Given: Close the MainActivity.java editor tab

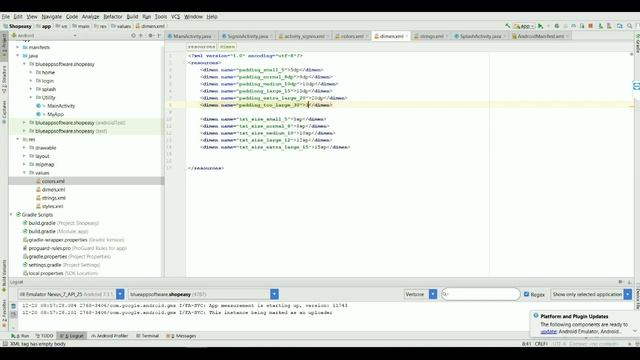Looking at the screenshot, I should (215, 36).
